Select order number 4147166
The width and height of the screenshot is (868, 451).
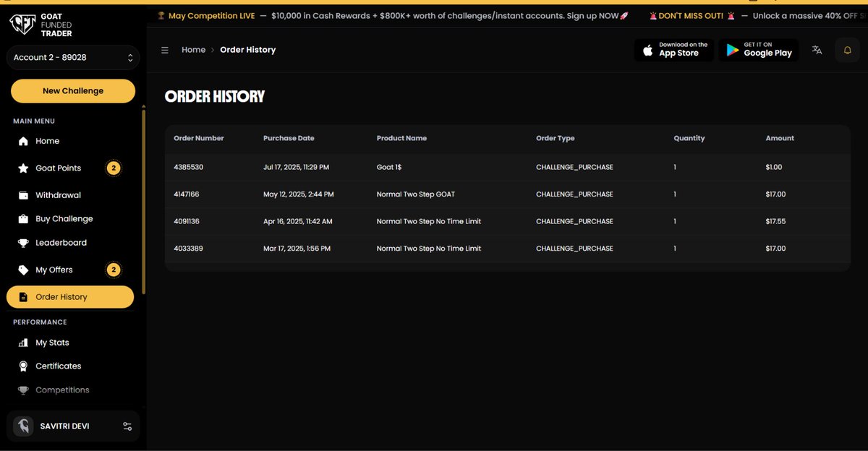click(x=187, y=194)
